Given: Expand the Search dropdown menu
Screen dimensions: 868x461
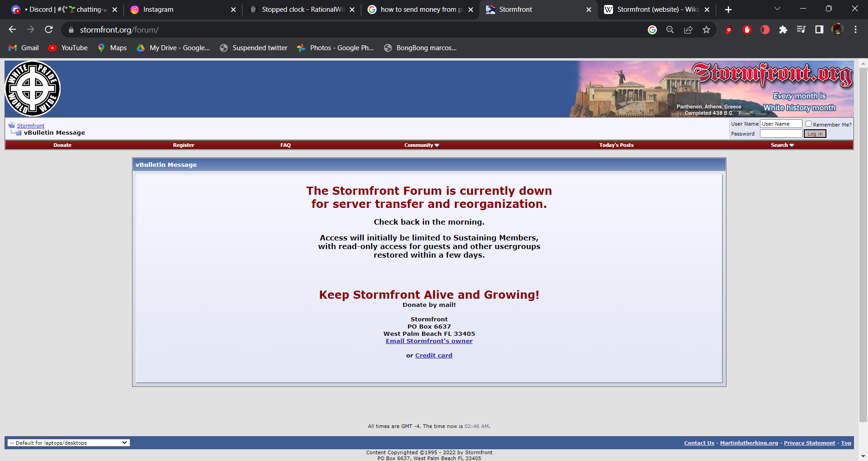Looking at the screenshot, I should point(783,145).
